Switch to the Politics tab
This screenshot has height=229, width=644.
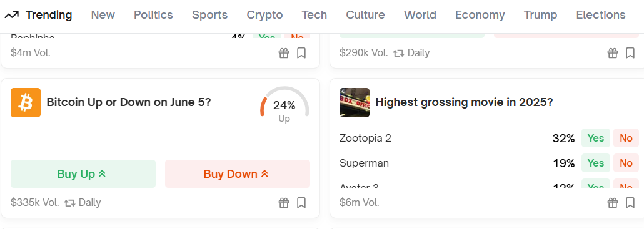tap(153, 15)
